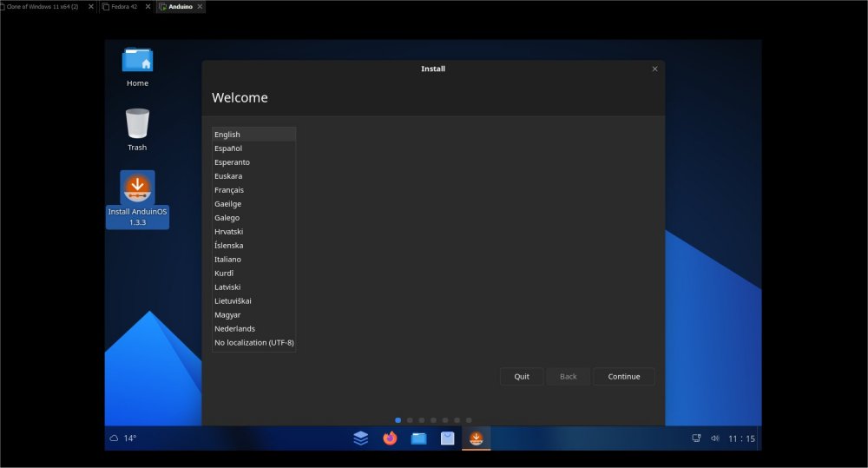Select Español in the language list
The height and width of the screenshot is (468, 868).
pyautogui.click(x=253, y=148)
